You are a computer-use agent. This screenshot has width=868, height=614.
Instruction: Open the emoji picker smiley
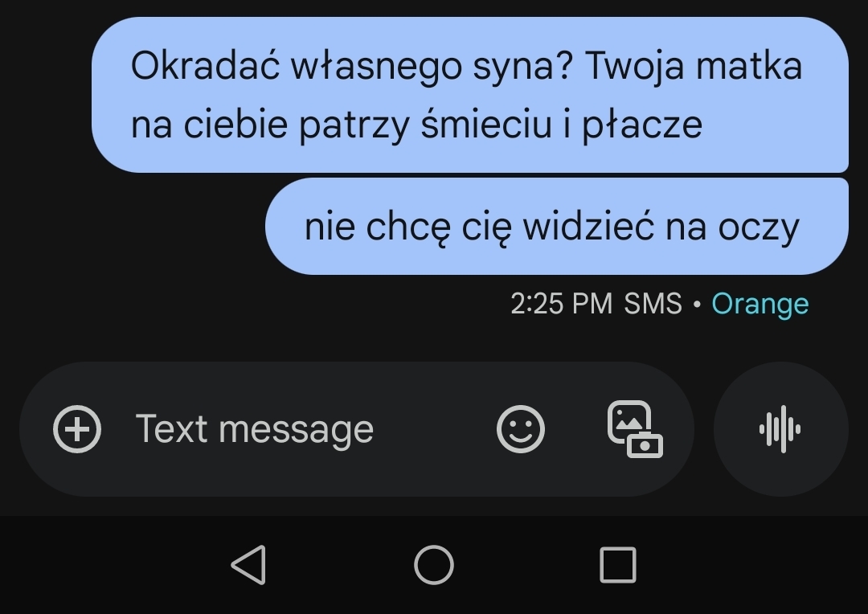[x=520, y=429]
